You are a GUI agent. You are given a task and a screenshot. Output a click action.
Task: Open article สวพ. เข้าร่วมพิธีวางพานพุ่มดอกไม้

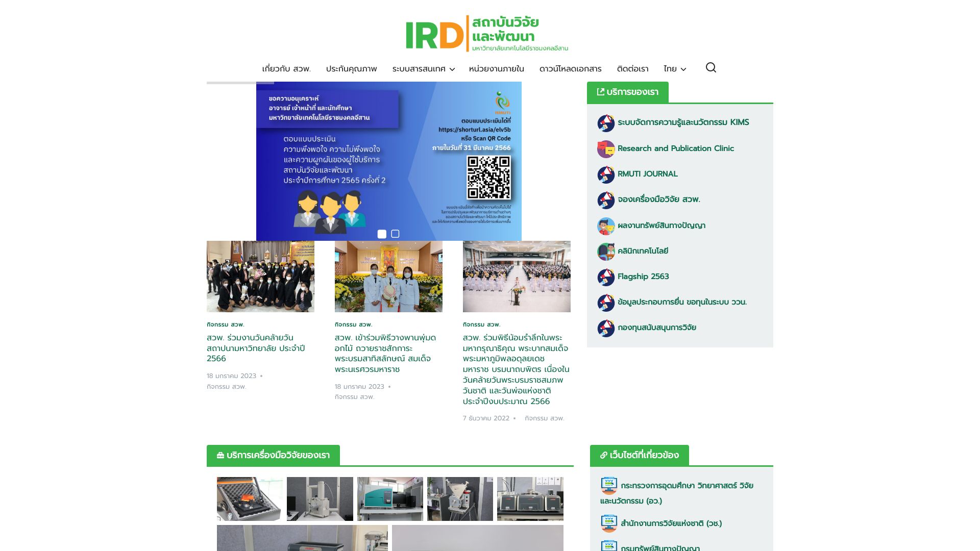[385, 353]
